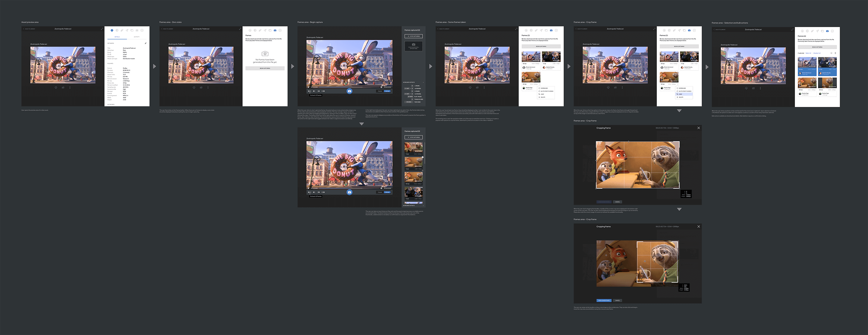
Task: Open three-dot menu under Selection mockup video
Action: tap(760, 88)
